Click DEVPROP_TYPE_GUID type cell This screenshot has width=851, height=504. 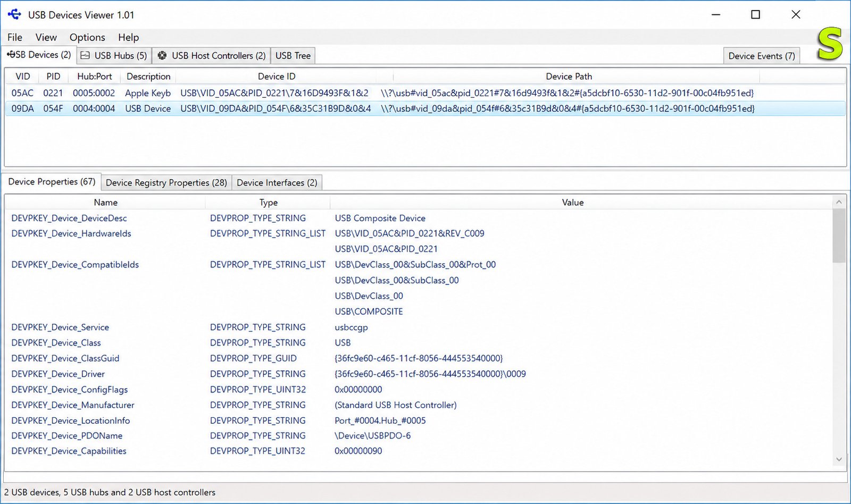(x=253, y=358)
